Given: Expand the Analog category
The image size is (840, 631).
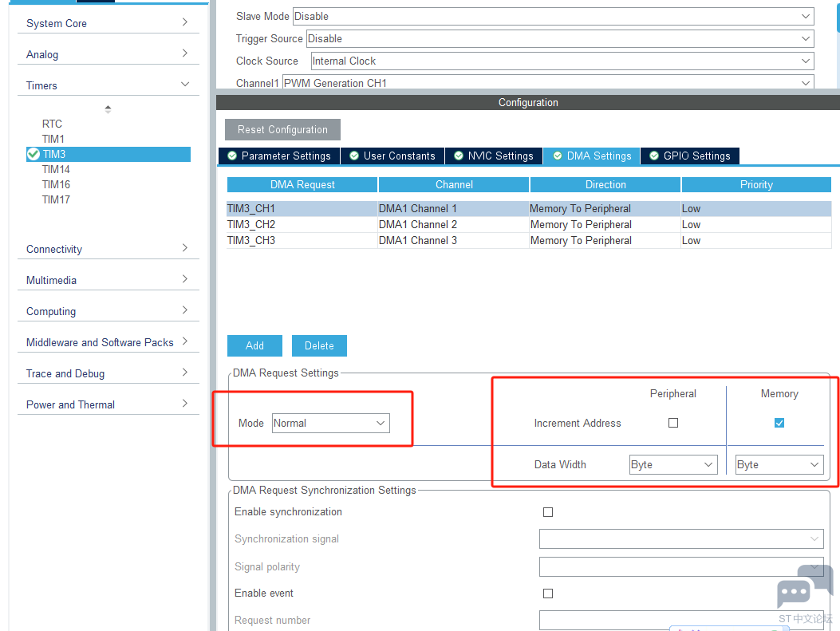Looking at the screenshot, I should (108, 54).
